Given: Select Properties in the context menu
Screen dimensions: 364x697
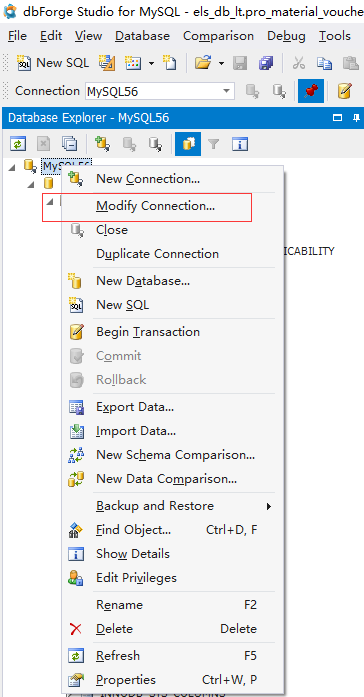Looking at the screenshot, I should pyautogui.click(x=172, y=680).
